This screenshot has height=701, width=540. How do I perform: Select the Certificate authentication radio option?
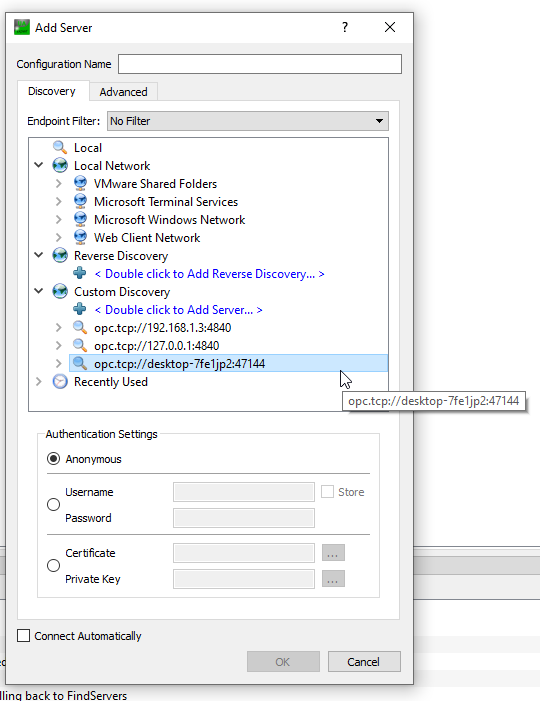point(53,566)
